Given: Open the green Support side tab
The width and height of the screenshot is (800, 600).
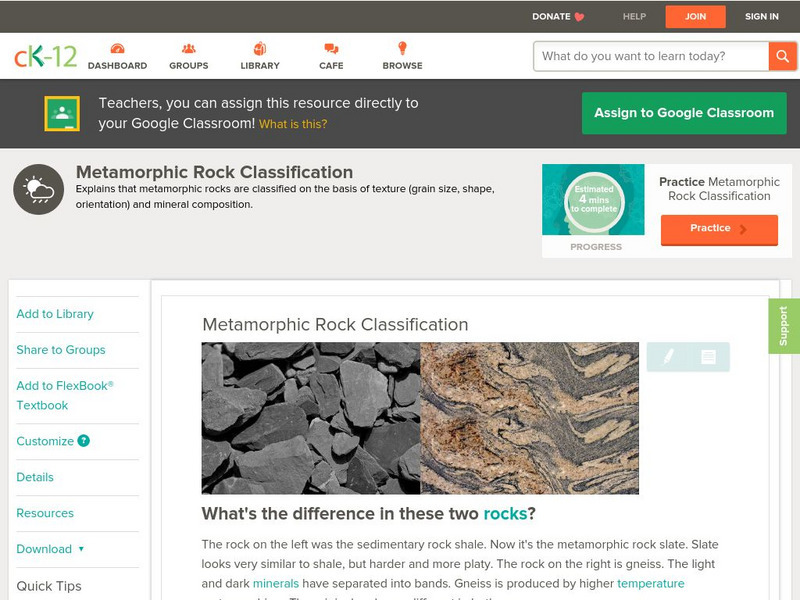Looking at the screenshot, I should point(784,326).
